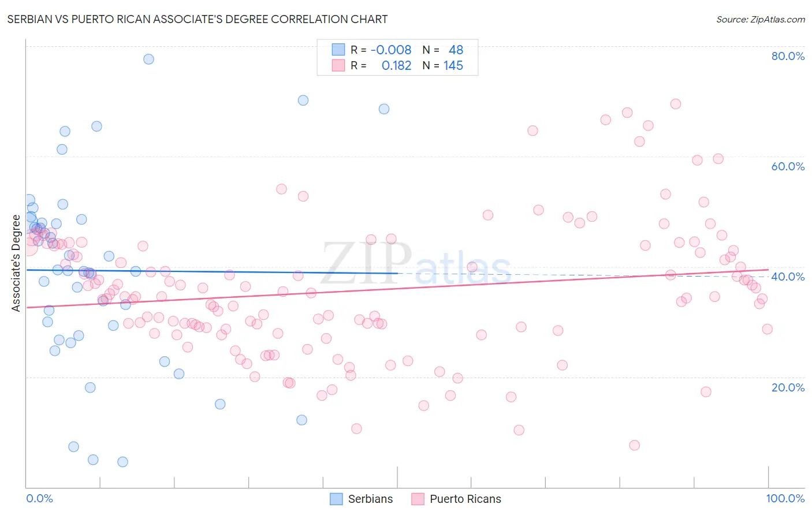Click the Puerto Ricans legend label
812x515 pixels.
coord(465,499)
